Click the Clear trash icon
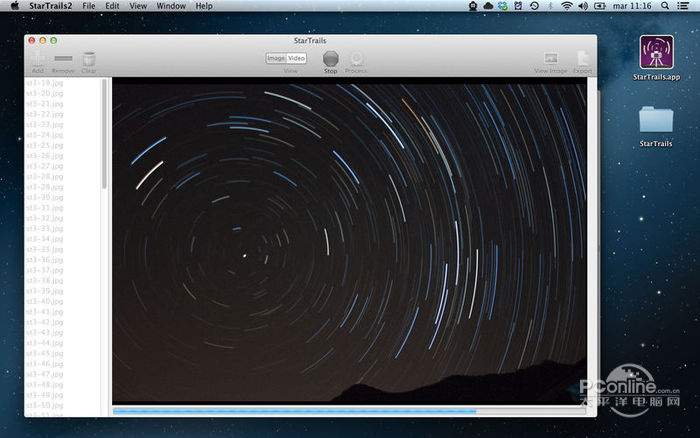700x438 pixels. click(x=89, y=59)
